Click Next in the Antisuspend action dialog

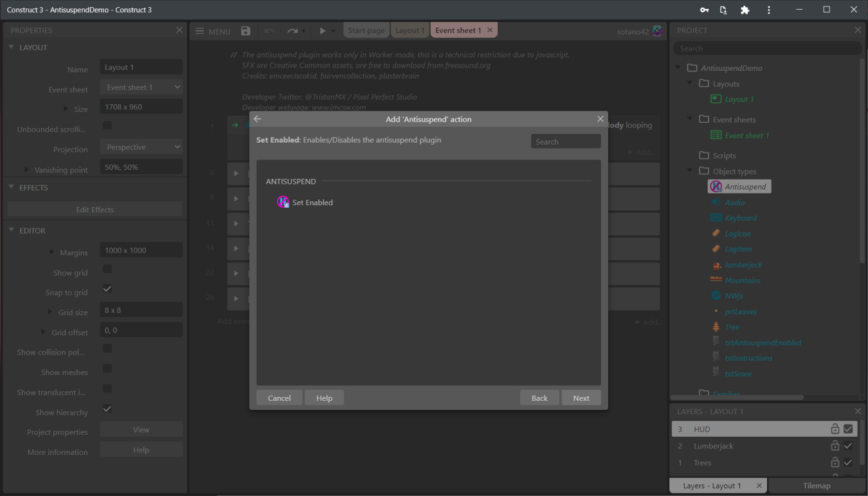pyautogui.click(x=581, y=397)
